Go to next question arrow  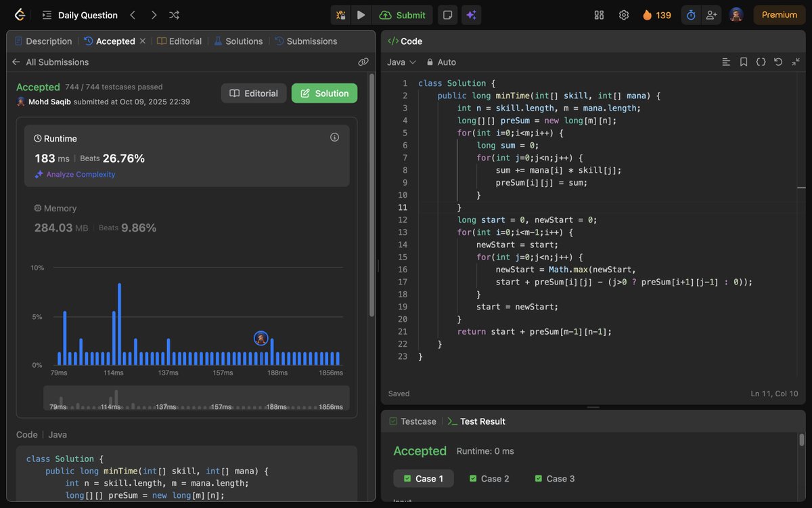click(154, 15)
